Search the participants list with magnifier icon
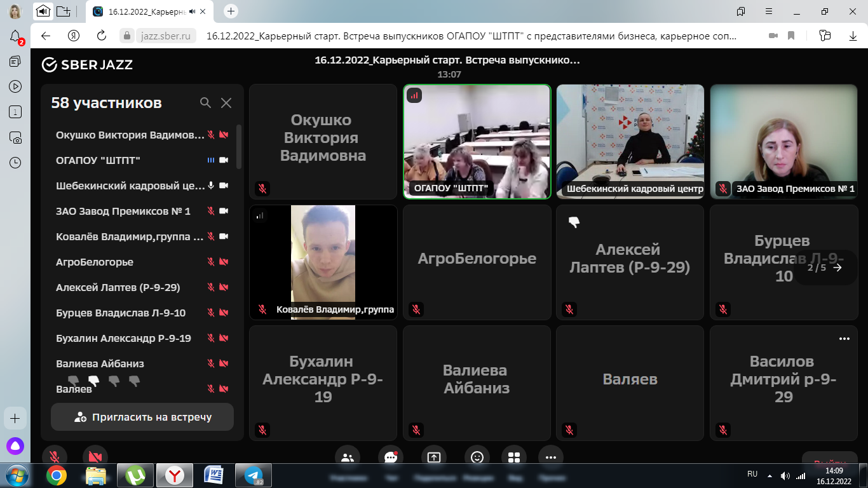The height and width of the screenshot is (488, 868). [x=205, y=103]
